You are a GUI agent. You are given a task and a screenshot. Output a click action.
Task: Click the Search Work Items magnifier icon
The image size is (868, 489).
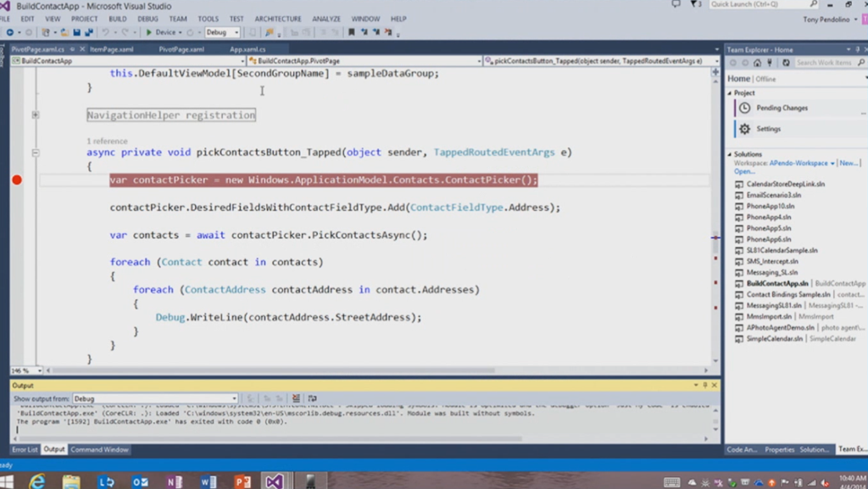pos(861,63)
